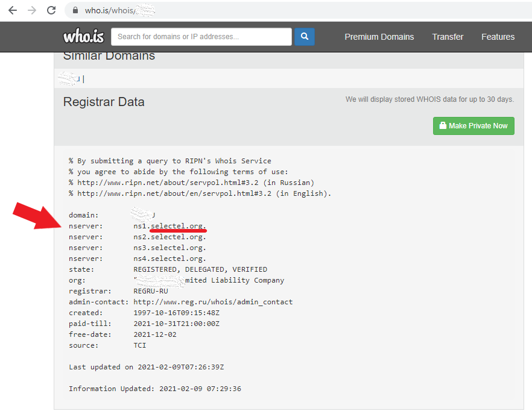
Task: Open Features menu item
Action: click(498, 37)
